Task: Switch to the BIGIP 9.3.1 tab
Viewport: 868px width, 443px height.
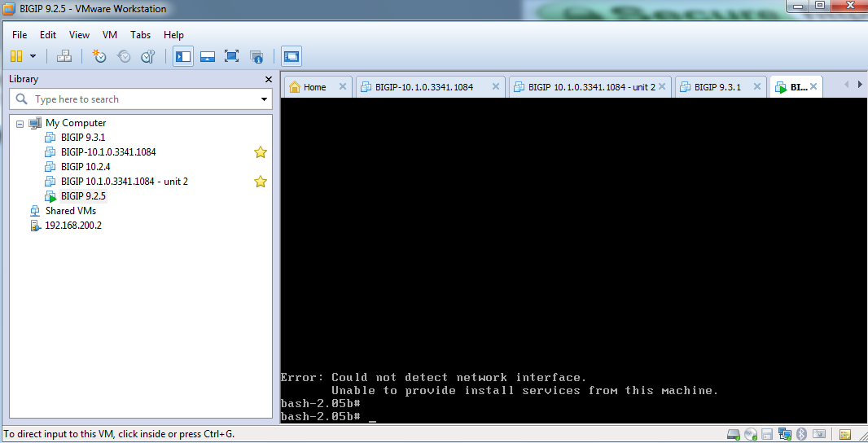Action: [x=717, y=87]
